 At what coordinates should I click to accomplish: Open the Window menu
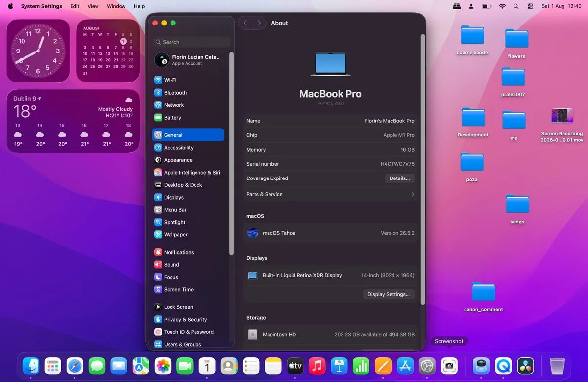116,6
